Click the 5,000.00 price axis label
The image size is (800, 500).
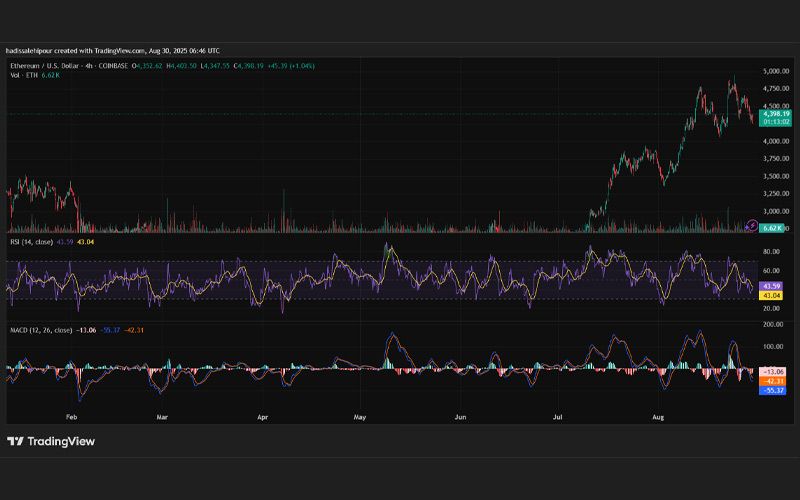click(776, 71)
